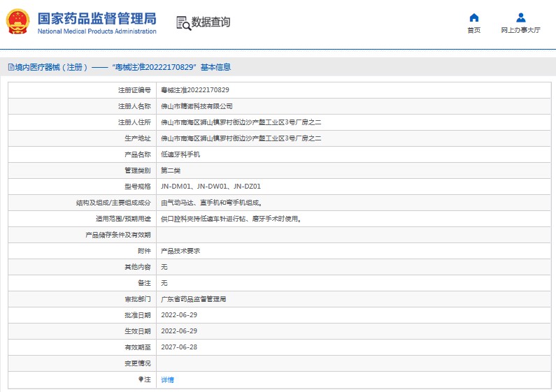The height and width of the screenshot is (392, 556).
Task: Click the 无 value for 备注
Action: click(x=164, y=283)
